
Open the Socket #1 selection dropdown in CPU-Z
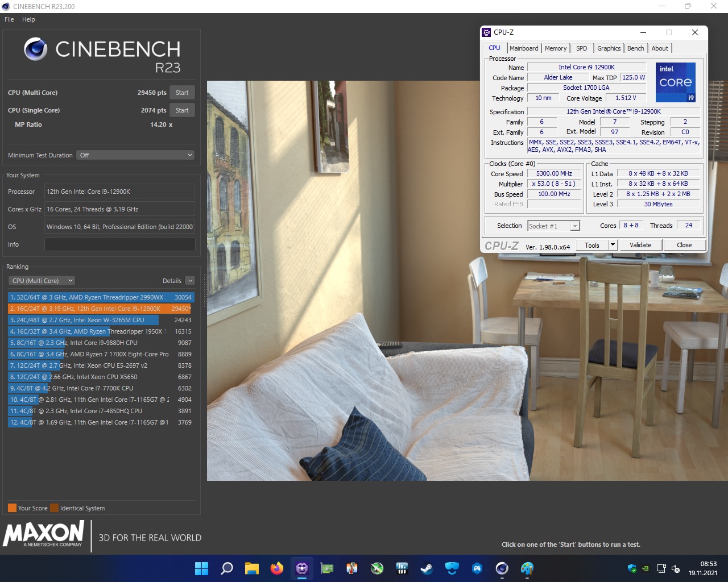553,226
